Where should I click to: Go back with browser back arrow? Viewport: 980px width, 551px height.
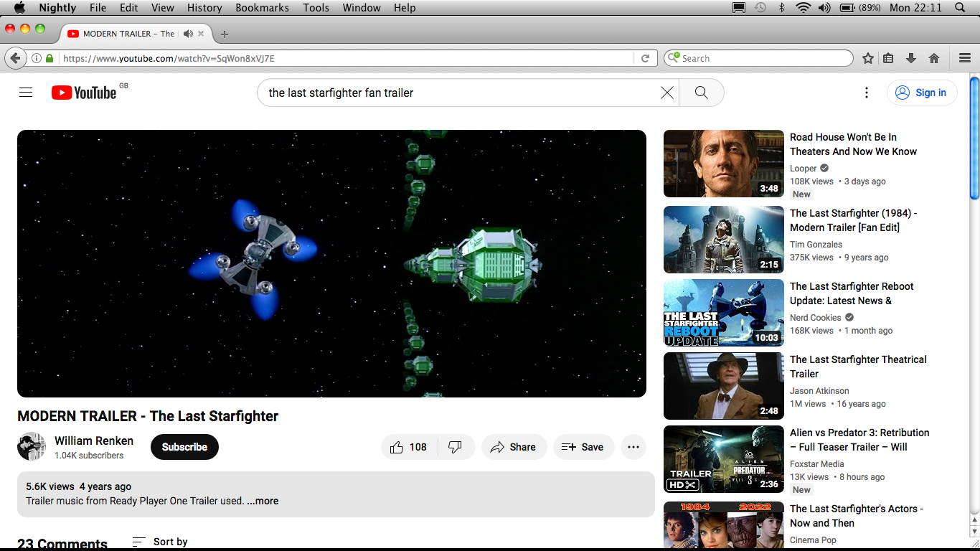click(14, 58)
